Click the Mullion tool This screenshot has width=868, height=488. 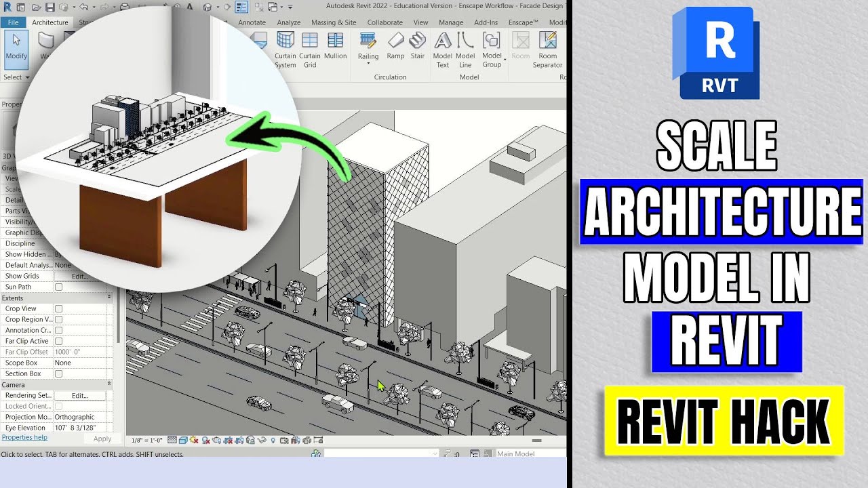tap(335, 45)
